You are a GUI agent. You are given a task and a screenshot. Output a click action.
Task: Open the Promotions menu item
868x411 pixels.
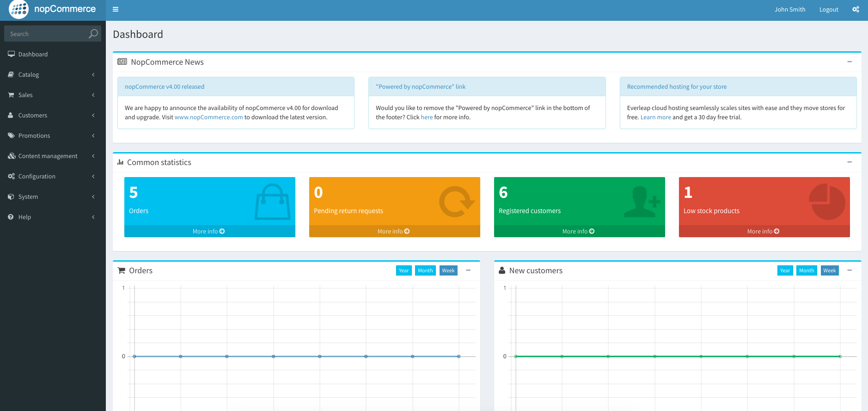[53, 135]
